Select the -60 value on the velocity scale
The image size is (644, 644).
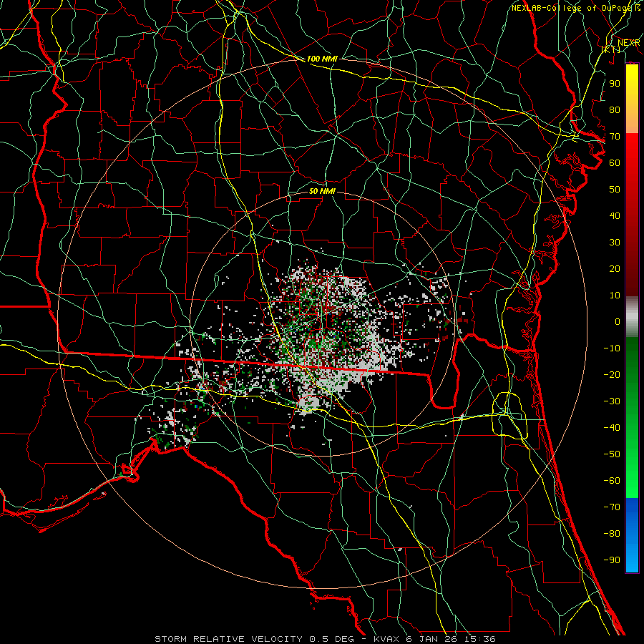pyautogui.click(x=612, y=481)
